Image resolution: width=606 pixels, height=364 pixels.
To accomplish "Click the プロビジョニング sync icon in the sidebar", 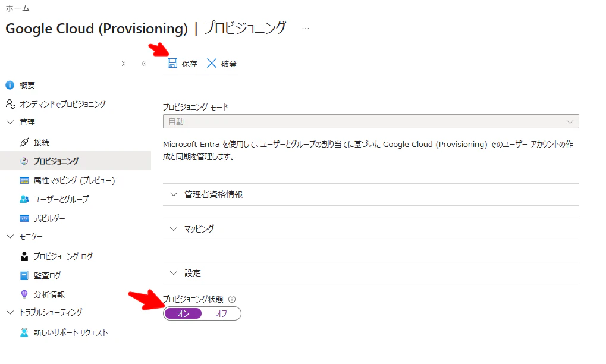I will click(24, 161).
